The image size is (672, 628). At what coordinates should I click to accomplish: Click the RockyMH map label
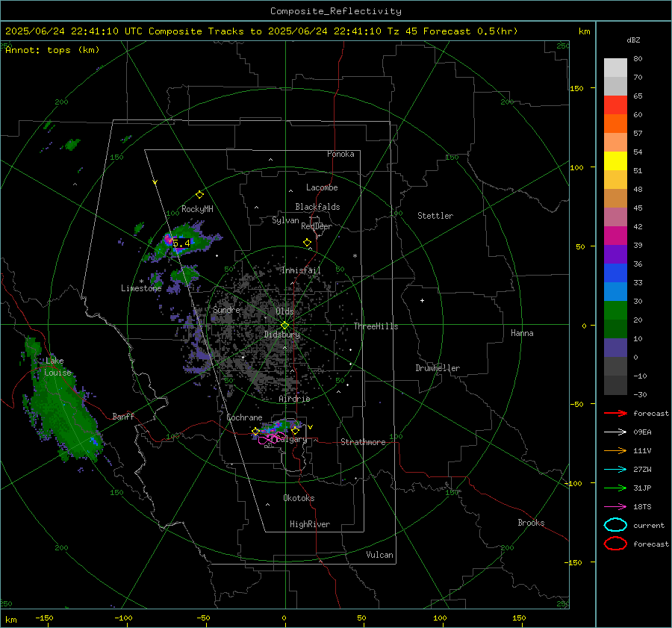pyautogui.click(x=197, y=209)
